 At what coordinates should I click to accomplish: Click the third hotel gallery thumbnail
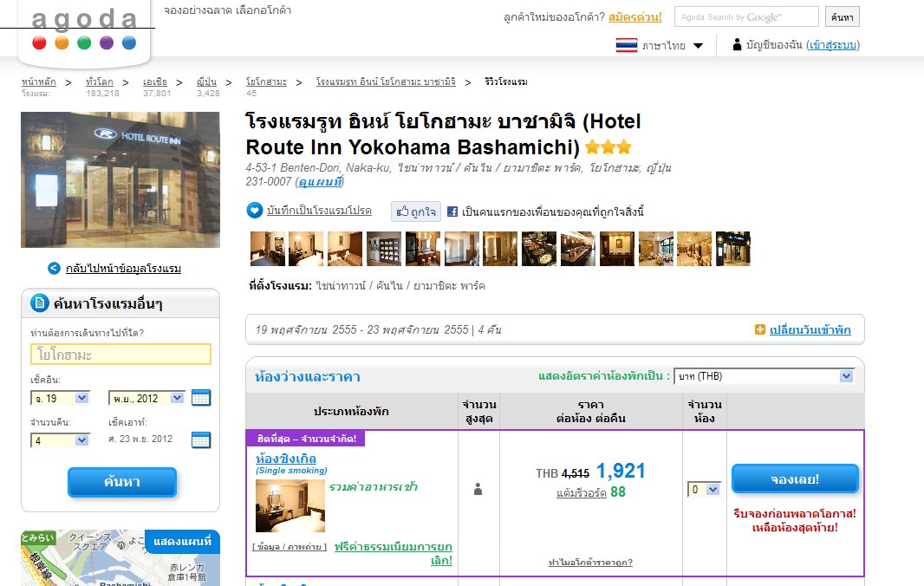(345, 249)
